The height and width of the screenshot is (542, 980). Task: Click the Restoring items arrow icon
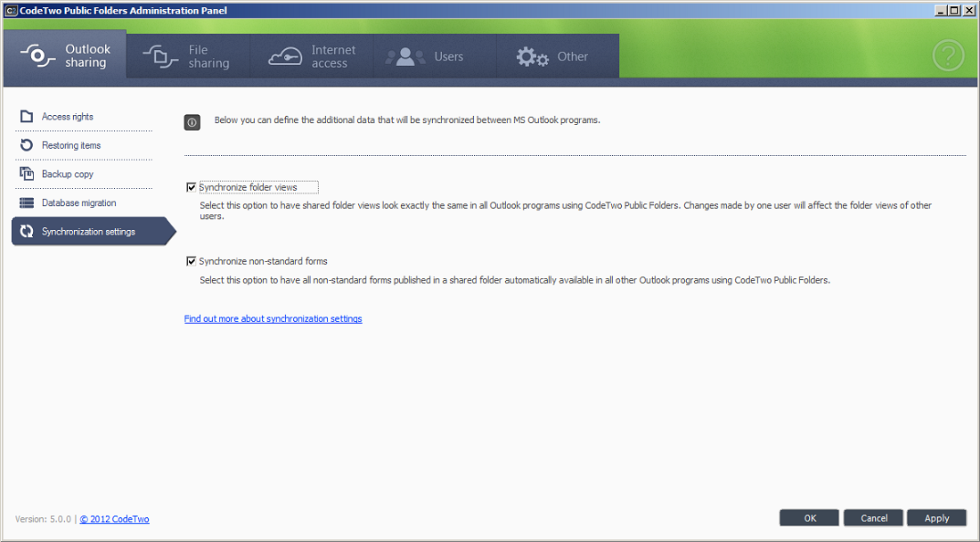[x=26, y=145]
